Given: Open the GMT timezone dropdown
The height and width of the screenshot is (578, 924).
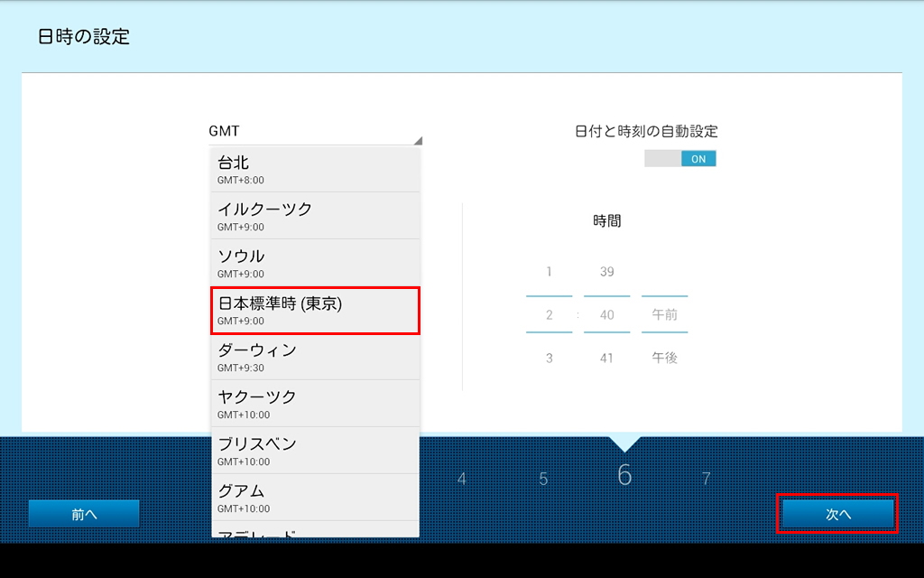Looking at the screenshot, I should [314, 132].
